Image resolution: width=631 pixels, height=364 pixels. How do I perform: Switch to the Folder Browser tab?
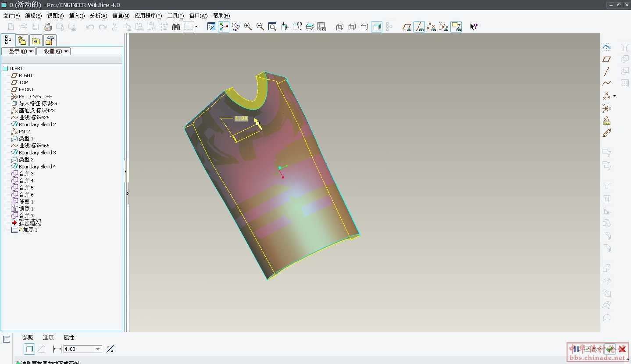(x=22, y=41)
